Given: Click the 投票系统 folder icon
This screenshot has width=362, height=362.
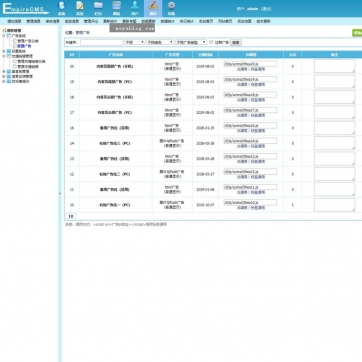Looking at the screenshot, I should (9, 51).
